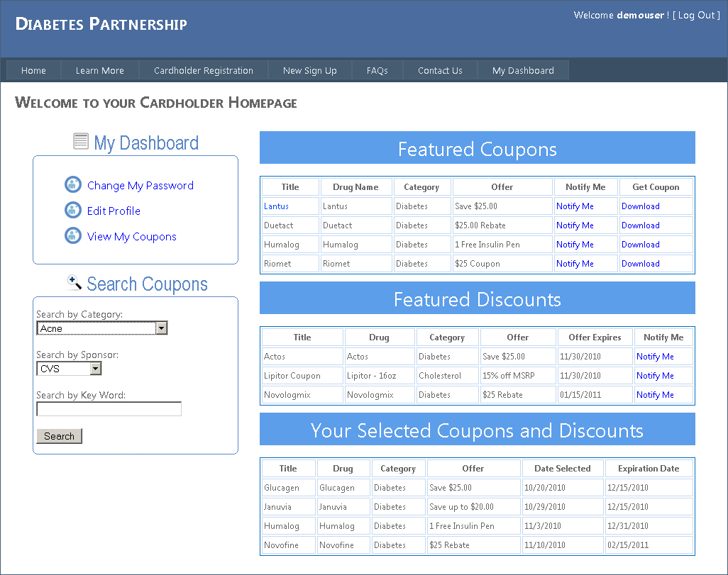Click the View My Coupons user icon

point(73,236)
